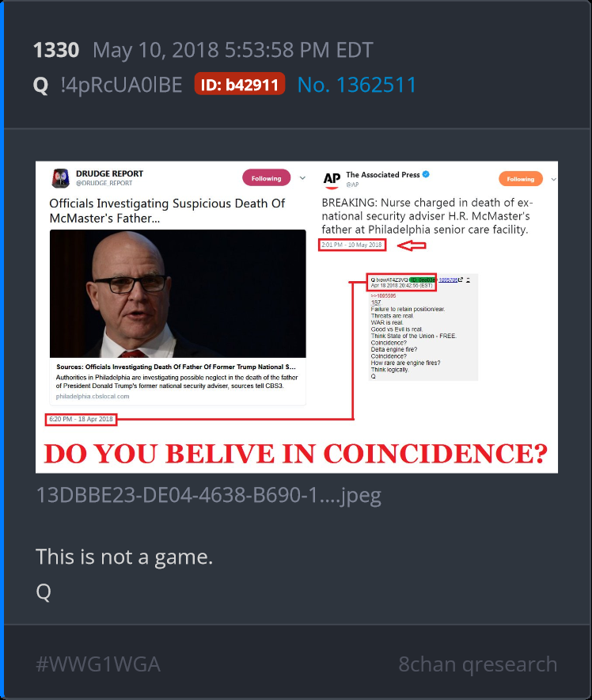This screenshot has height=700, width=592.
Task: Click the ID: b42911 badge
Action: pyautogui.click(x=240, y=84)
